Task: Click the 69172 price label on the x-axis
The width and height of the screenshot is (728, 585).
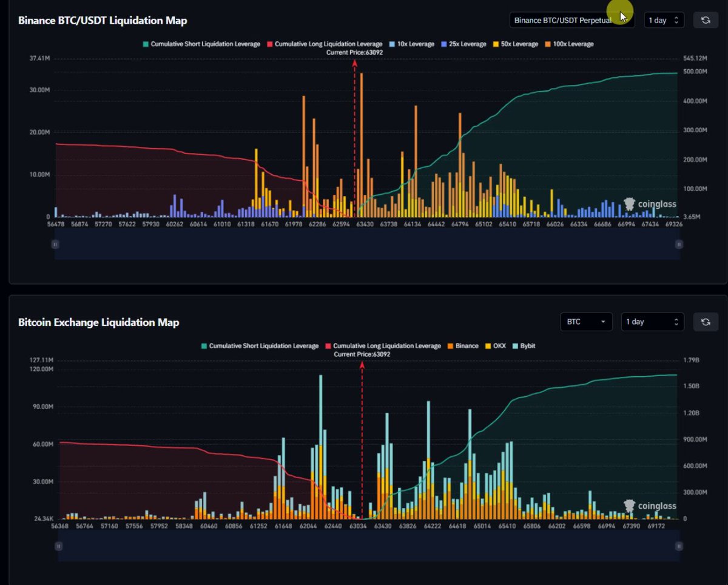Action: tap(656, 526)
